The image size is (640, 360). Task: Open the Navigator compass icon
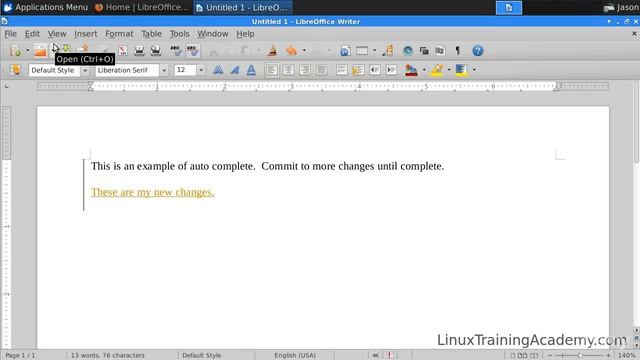[x=407, y=51]
